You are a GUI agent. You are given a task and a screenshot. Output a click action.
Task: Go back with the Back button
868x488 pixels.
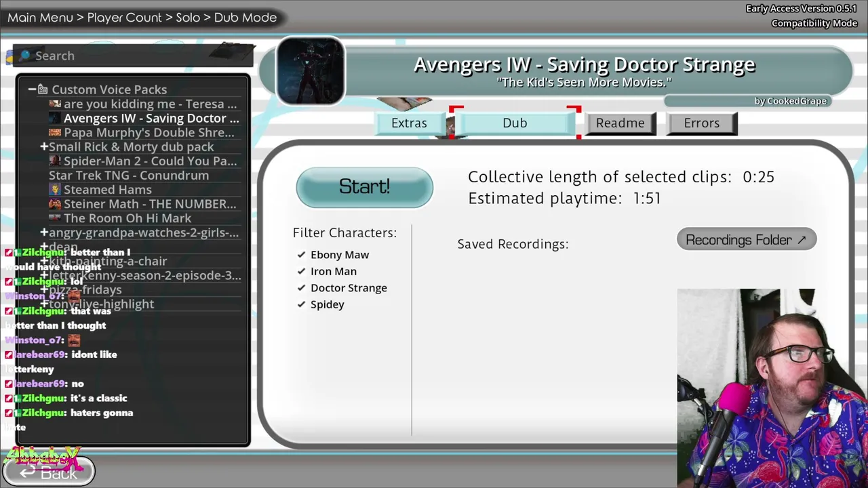(49, 472)
